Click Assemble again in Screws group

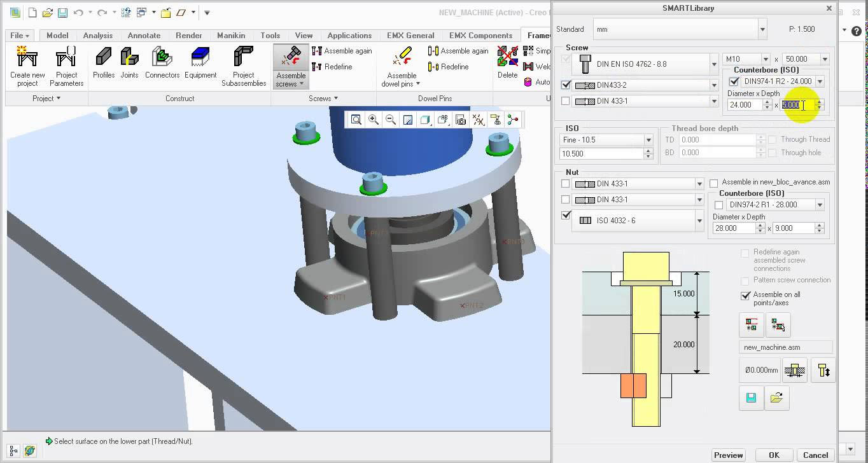click(x=342, y=50)
